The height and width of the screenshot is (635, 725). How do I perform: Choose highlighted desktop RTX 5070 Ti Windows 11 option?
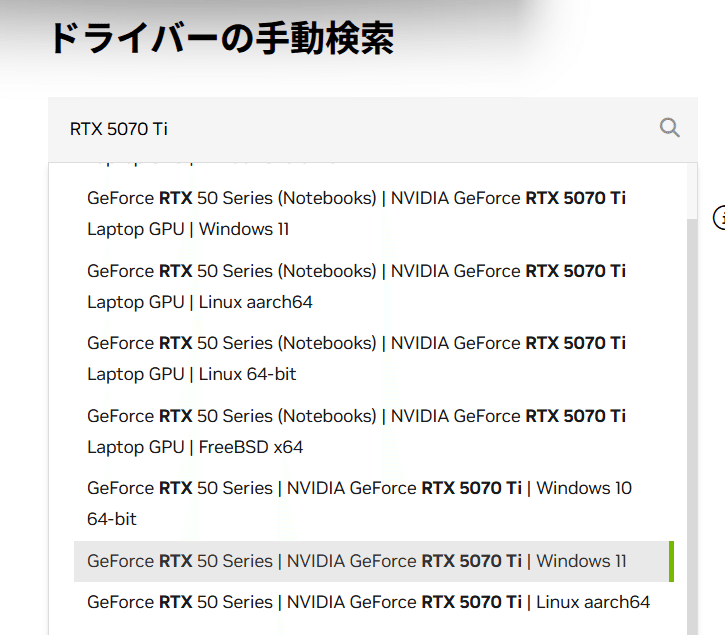[374, 561]
